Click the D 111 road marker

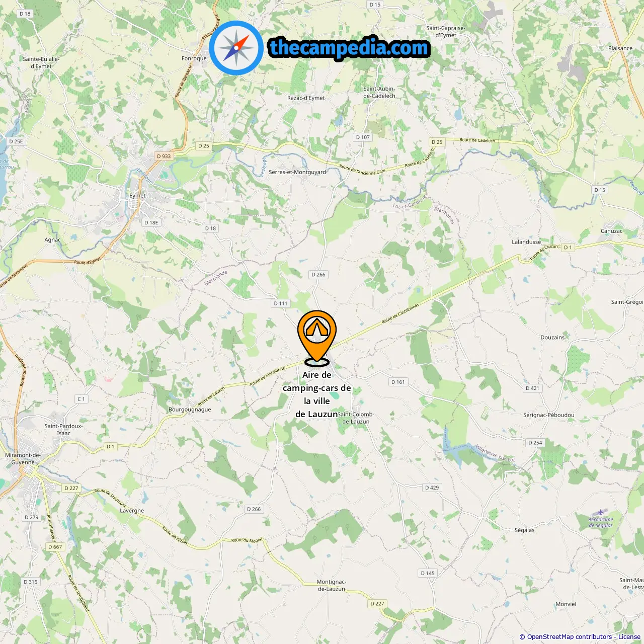point(281,303)
